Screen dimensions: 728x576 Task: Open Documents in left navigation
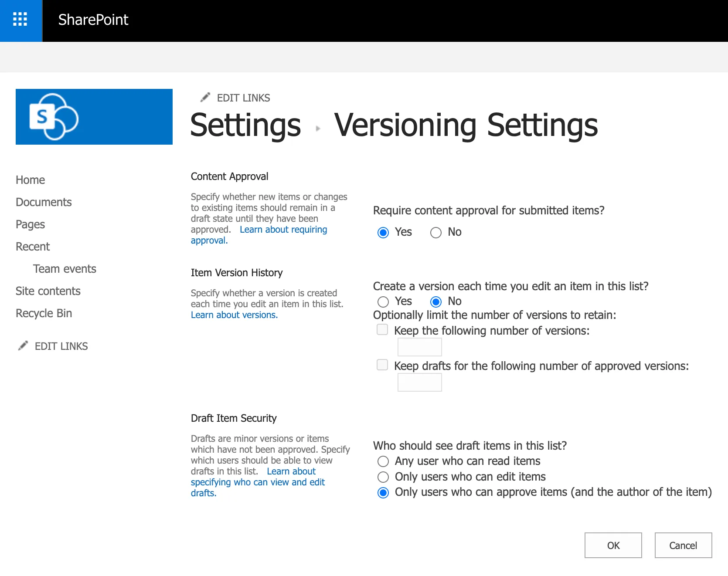(44, 202)
